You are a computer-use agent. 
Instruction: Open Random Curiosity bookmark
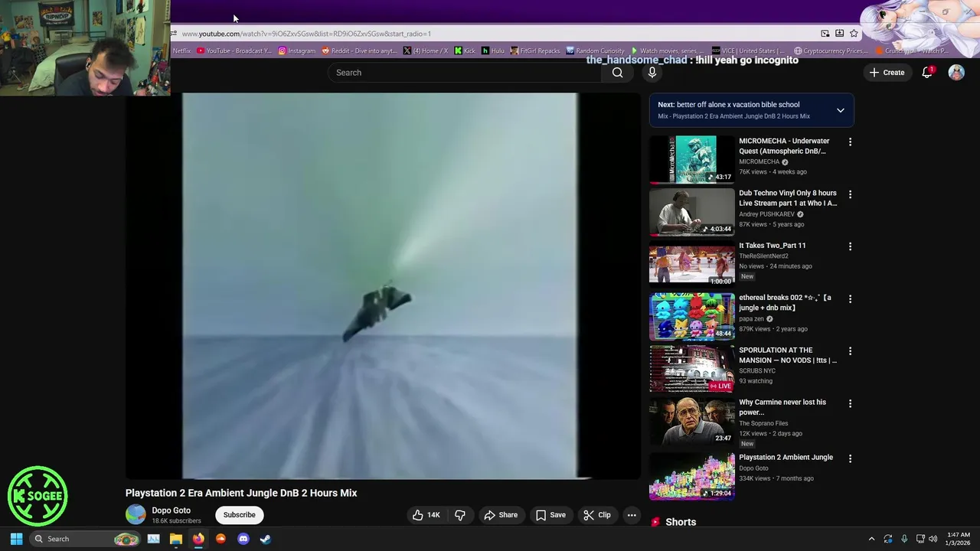[596, 51]
